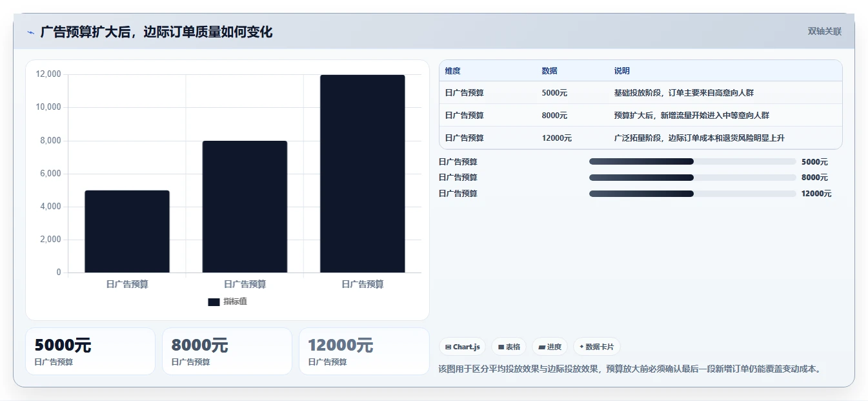Click 日广告预算 in the 5000元 table row
Screen dimensions: 868x401
(465, 93)
